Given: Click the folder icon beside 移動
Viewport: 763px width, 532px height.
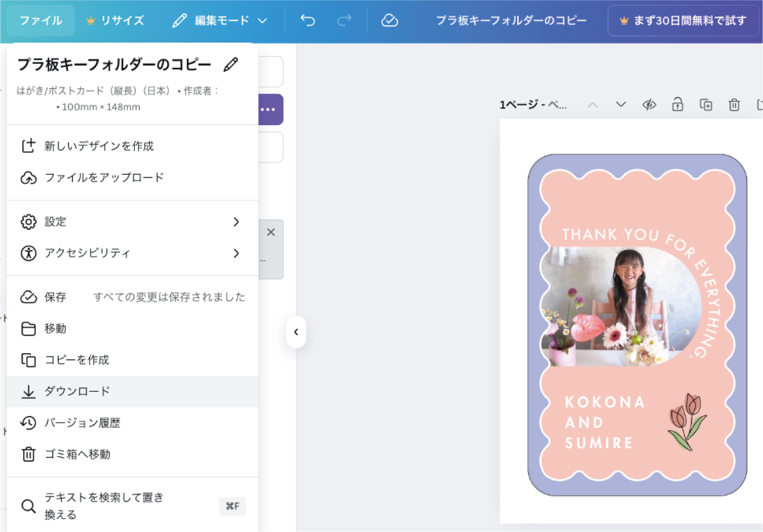Looking at the screenshot, I should 28,329.
